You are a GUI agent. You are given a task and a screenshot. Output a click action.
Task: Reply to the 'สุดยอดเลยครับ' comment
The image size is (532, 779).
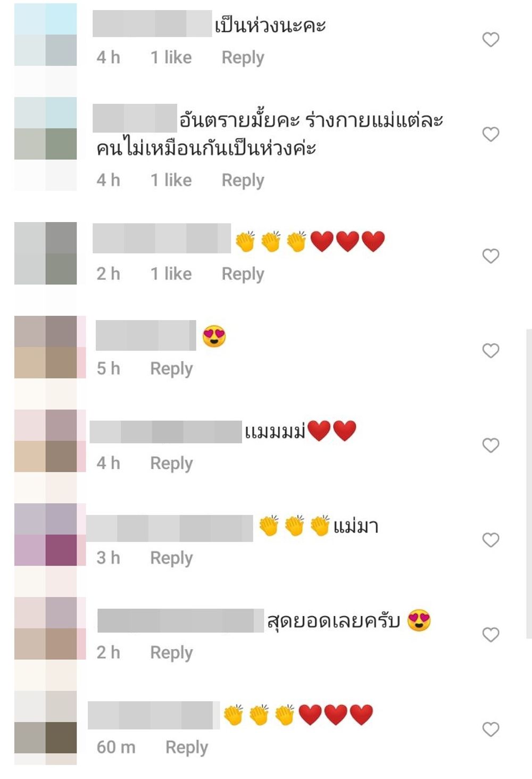[x=171, y=653]
